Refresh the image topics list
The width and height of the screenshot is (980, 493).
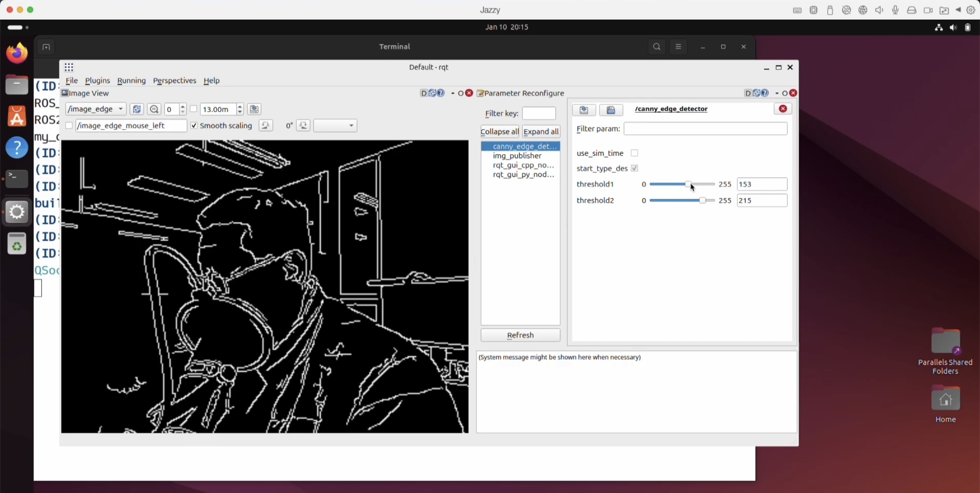[x=137, y=109]
